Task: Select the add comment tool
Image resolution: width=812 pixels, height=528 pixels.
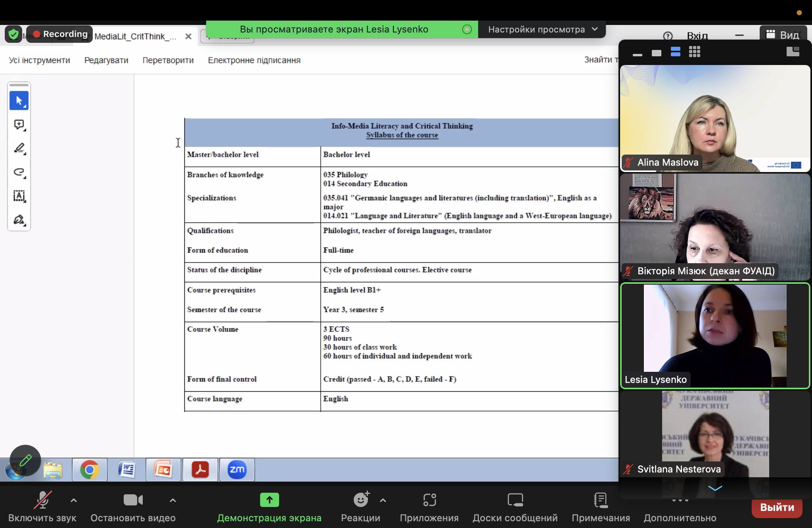Action: tap(19, 124)
